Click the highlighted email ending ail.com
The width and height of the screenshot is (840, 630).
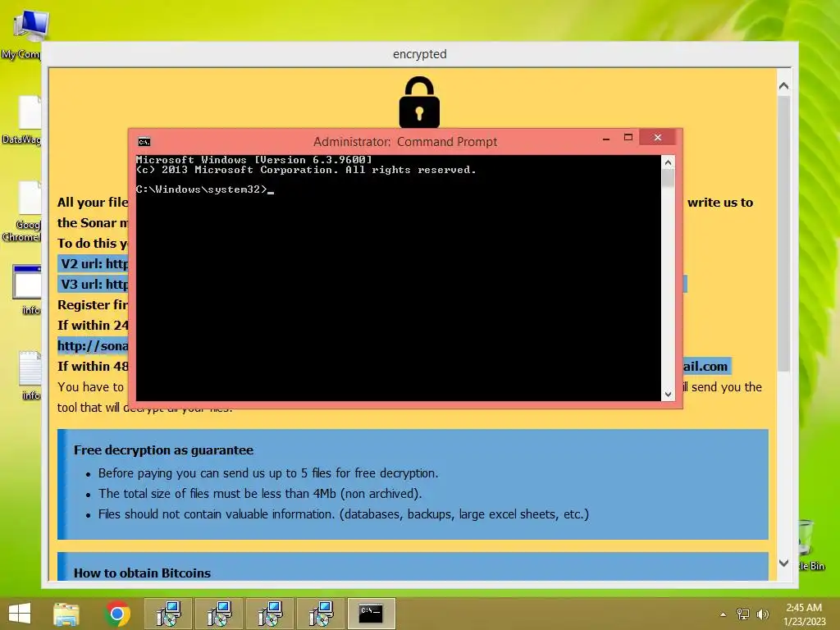click(706, 367)
